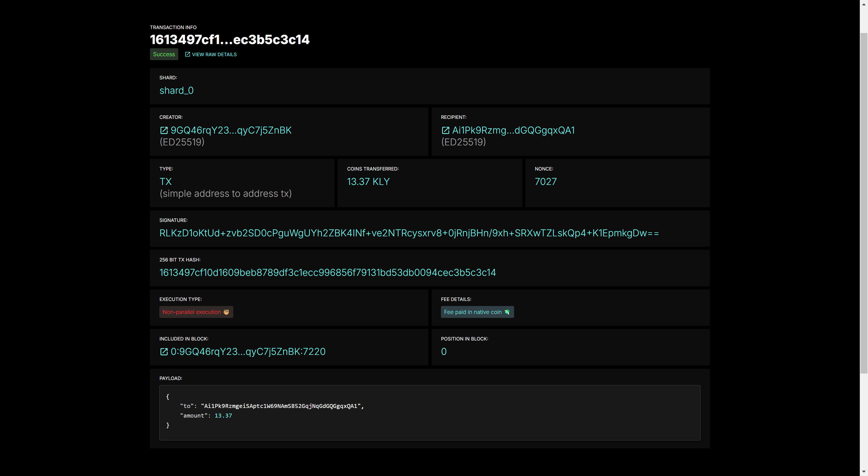Click the external link icon beside included block
This screenshot has height=476, width=868.
tap(164, 352)
